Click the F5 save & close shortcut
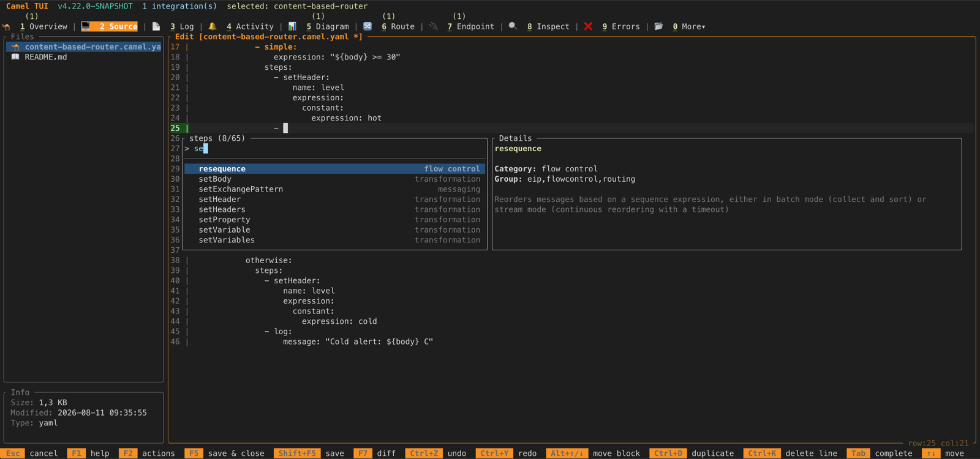The image size is (980, 459). click(224, 453)
